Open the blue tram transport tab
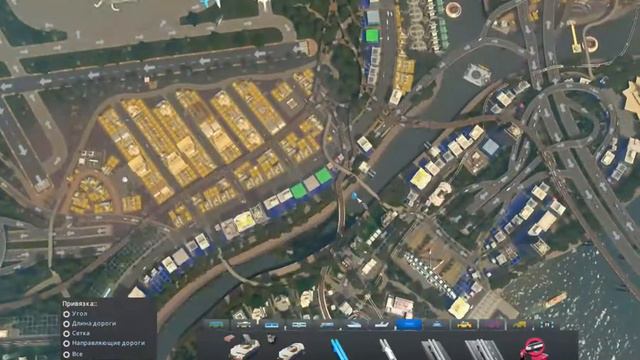 271,325
